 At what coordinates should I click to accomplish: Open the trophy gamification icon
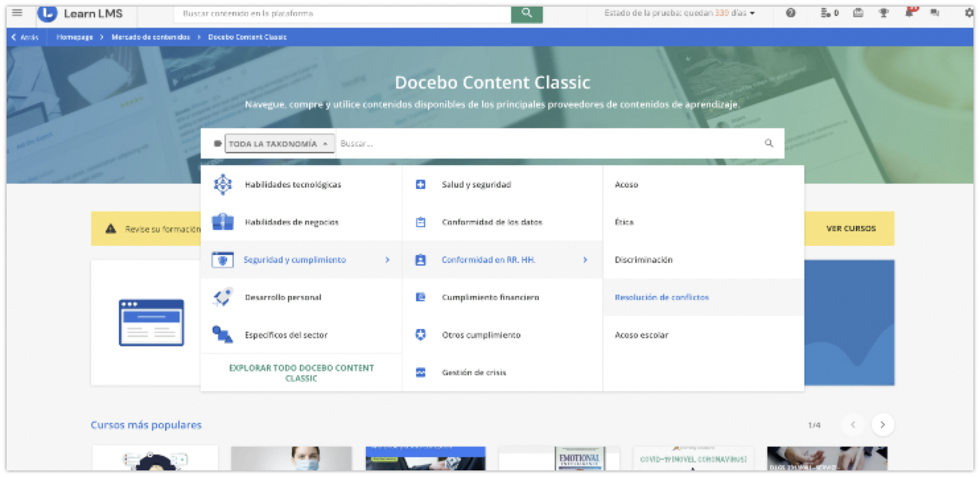(x=884, y=13)
